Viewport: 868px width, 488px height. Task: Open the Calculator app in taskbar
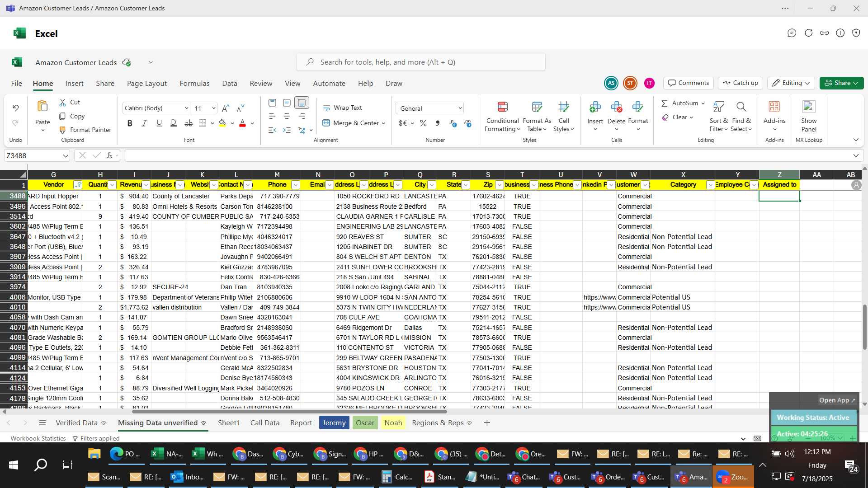[397, 477]
